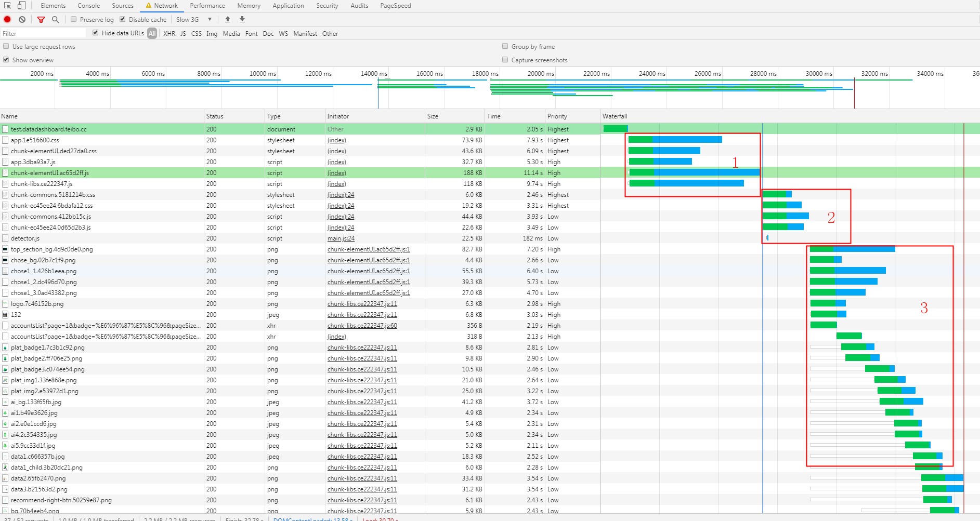Filter requests by Img
This screenshot has width=980, height=521.
tap(212, 33)
